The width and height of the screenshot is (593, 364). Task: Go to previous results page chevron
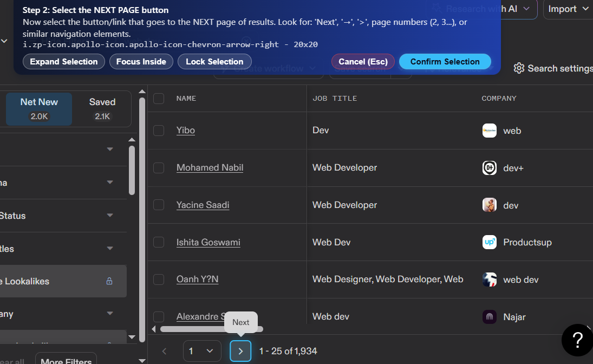click(x=164, y=351)
